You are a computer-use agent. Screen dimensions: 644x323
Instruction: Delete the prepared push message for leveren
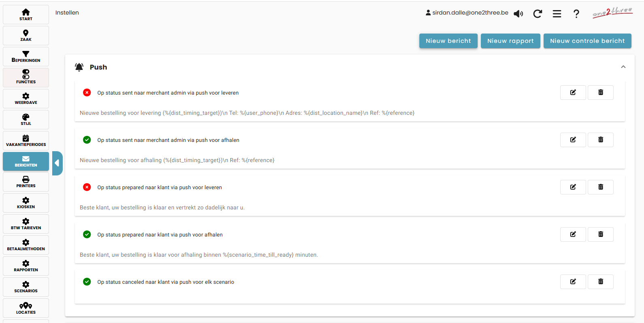[600, 187]
